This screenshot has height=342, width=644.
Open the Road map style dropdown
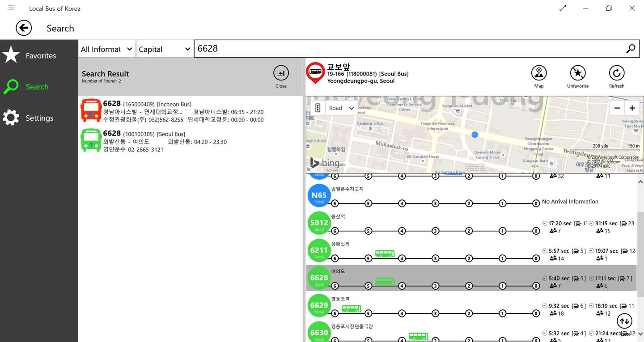pos(342,108)
